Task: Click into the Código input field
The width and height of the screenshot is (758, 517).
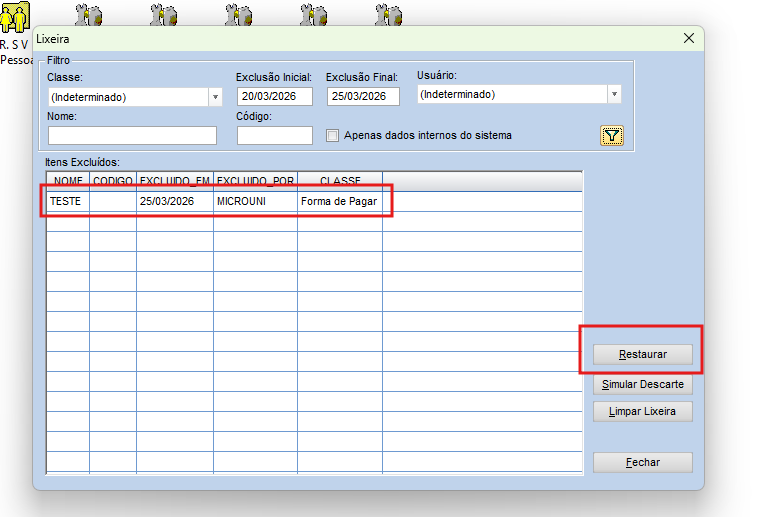Action: point(274,135)
